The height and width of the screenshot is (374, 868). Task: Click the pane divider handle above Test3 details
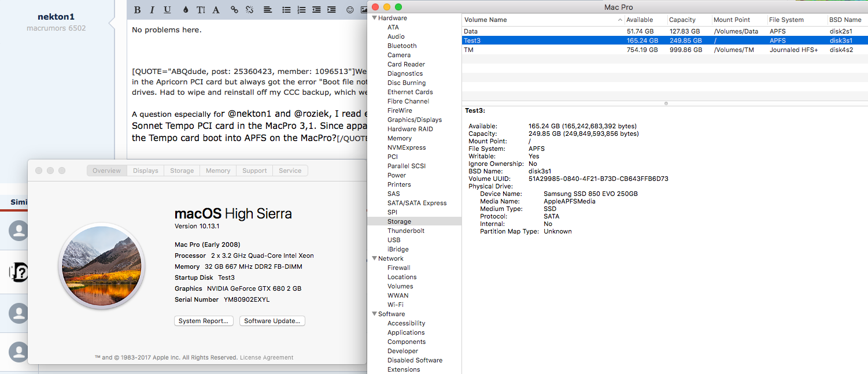[x=666, y=103]
